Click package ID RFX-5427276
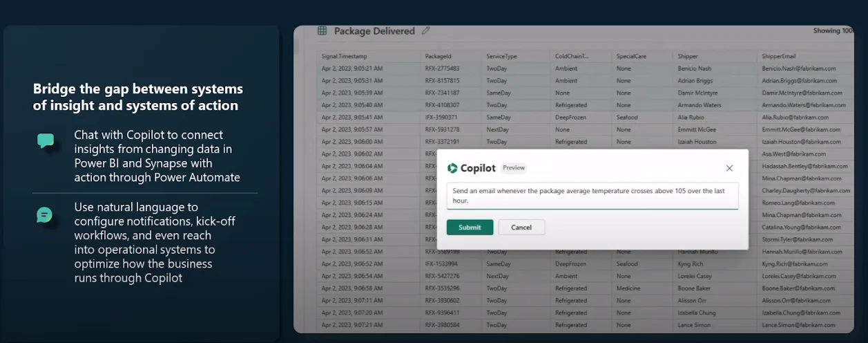 (442, 277)
